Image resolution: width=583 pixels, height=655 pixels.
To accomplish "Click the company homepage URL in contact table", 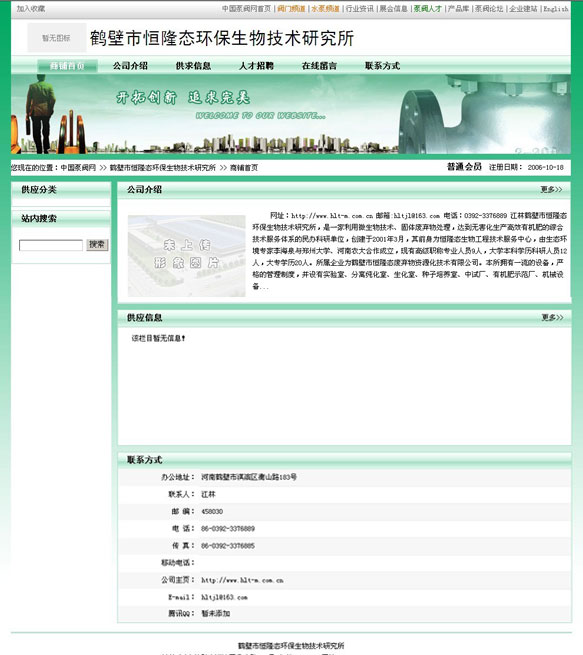I will pyautogui.click(x=242, y=580).
